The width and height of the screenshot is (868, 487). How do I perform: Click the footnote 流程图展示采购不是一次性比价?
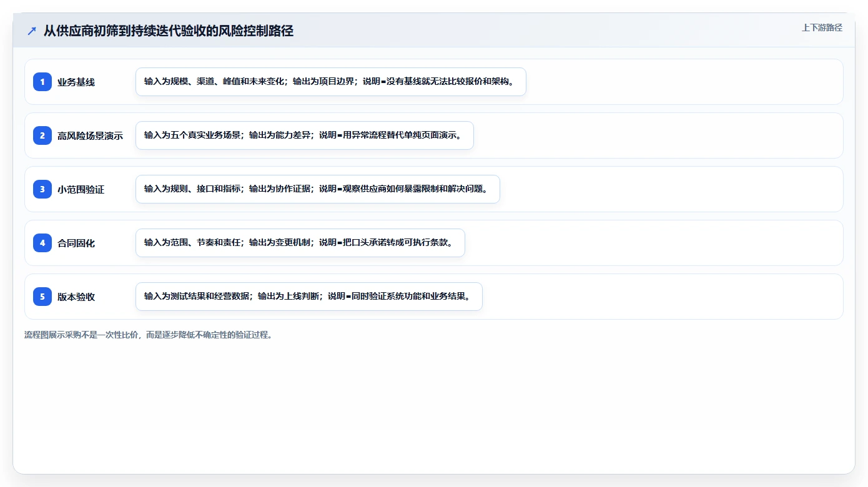[x=149, y=335]
